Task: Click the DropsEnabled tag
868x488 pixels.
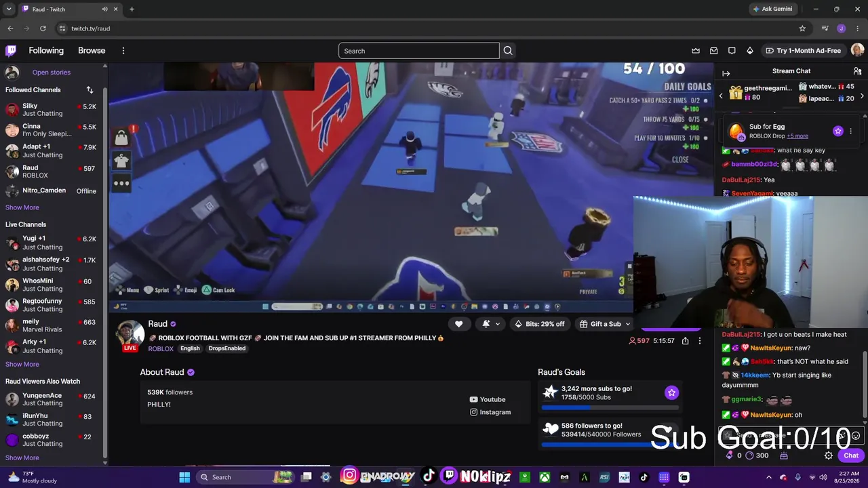Action: [x=227, y=348]
